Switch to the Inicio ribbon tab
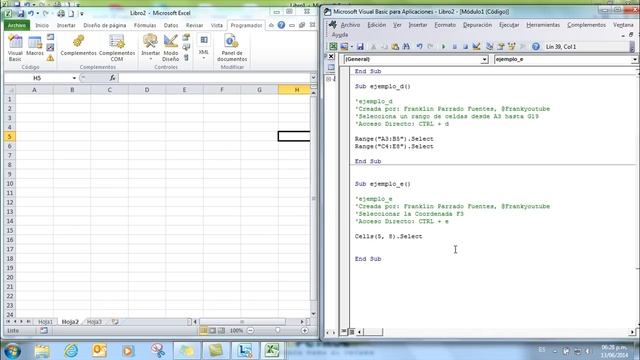The height and width of the screenshot is (360, 640). 42,25
